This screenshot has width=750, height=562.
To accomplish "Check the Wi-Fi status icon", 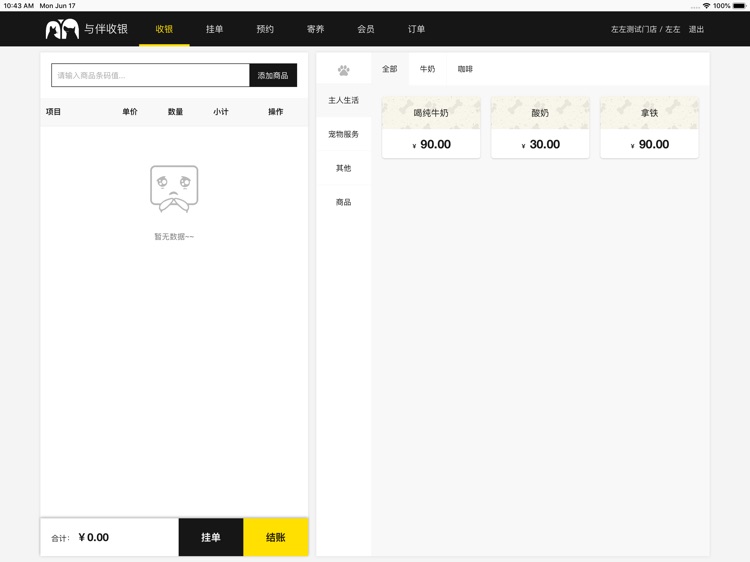I will 706,6.
